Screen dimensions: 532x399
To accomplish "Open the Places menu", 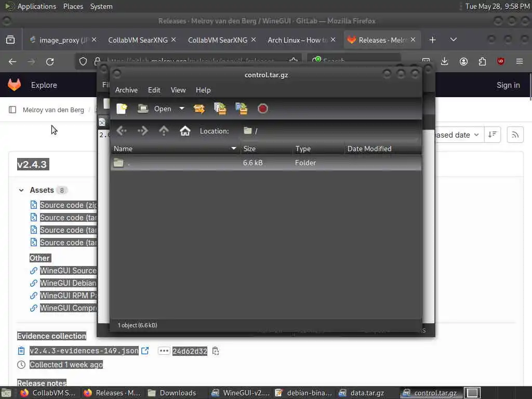I will click(73, 6).
